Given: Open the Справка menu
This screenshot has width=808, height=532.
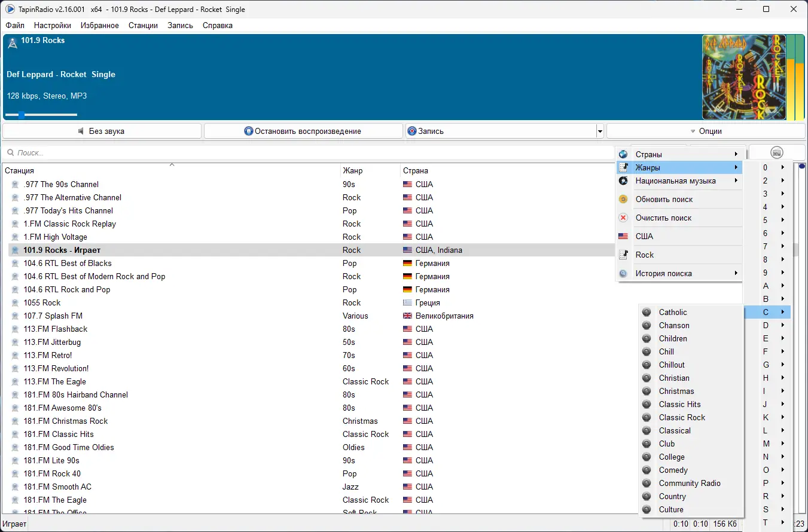Looking at the screenshot, I should coord(218,25).
